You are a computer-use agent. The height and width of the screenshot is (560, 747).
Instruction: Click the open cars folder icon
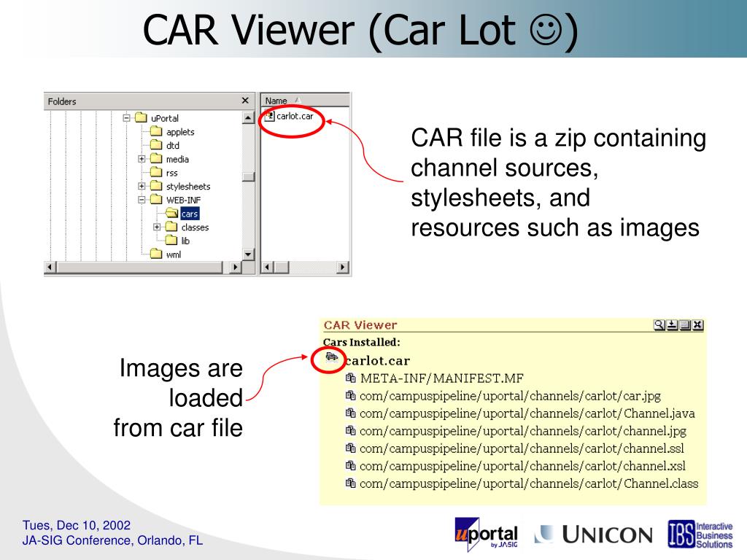tap(172, 214)
